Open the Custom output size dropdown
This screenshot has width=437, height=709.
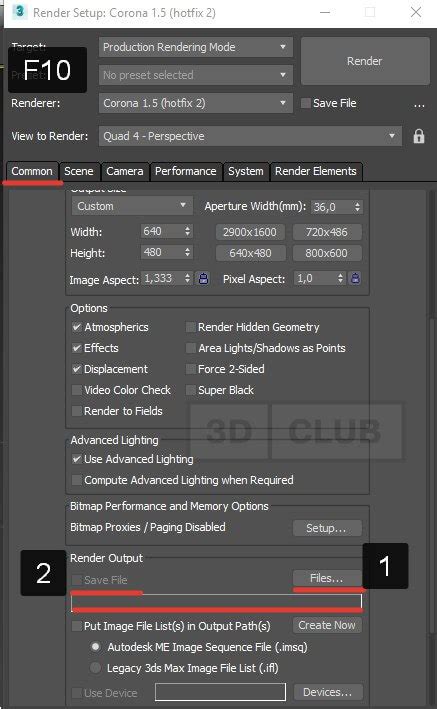pyautogui.click(x=132, y=206)
